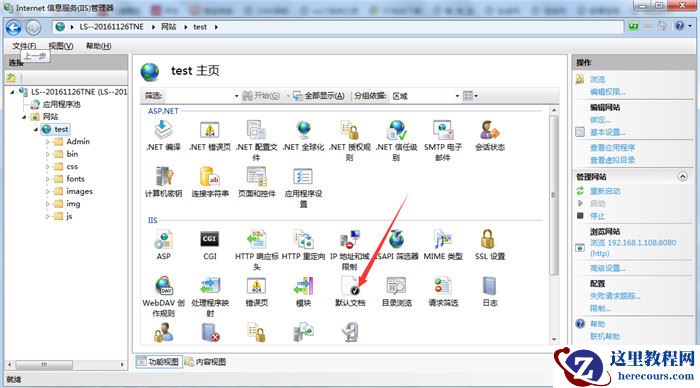The image size is (700, 388).
Task: Open the MIME 类型 icon
Action: (443, 240)
